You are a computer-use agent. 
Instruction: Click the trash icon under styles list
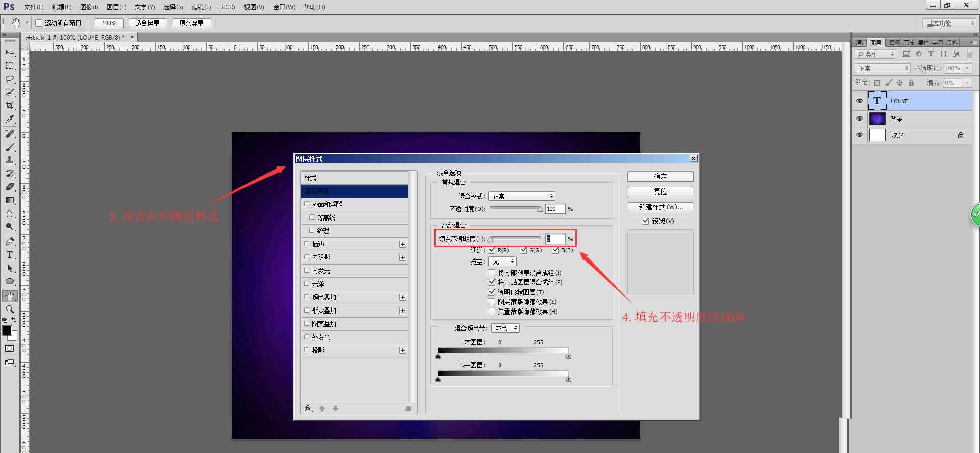(x=408, y=408)
